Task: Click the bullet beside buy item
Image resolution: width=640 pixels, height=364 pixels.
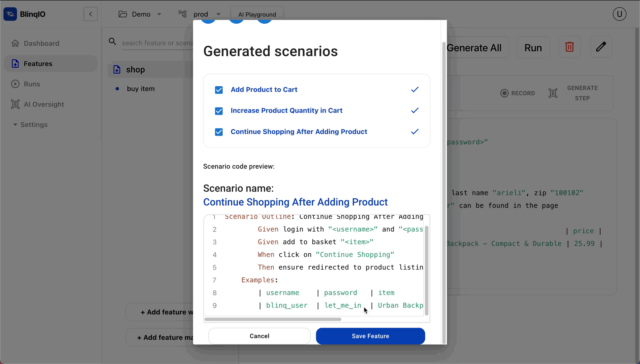Action: pos(117,89)
